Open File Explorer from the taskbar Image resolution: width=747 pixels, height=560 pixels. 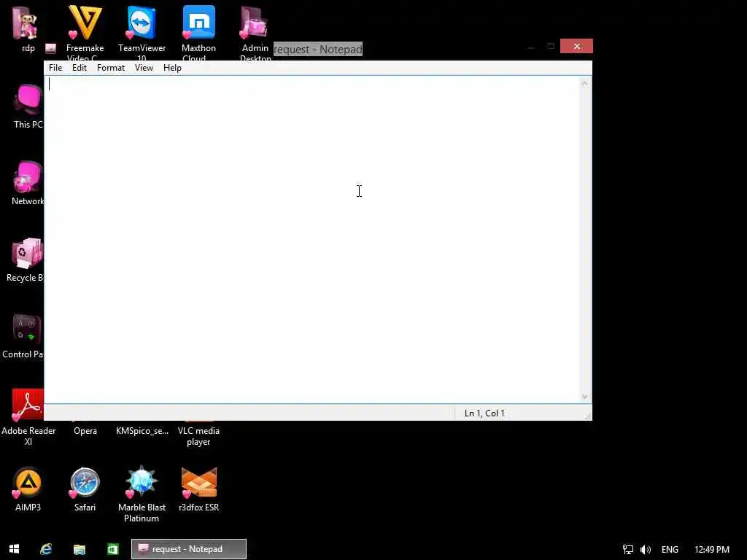(x=79, y=549)
